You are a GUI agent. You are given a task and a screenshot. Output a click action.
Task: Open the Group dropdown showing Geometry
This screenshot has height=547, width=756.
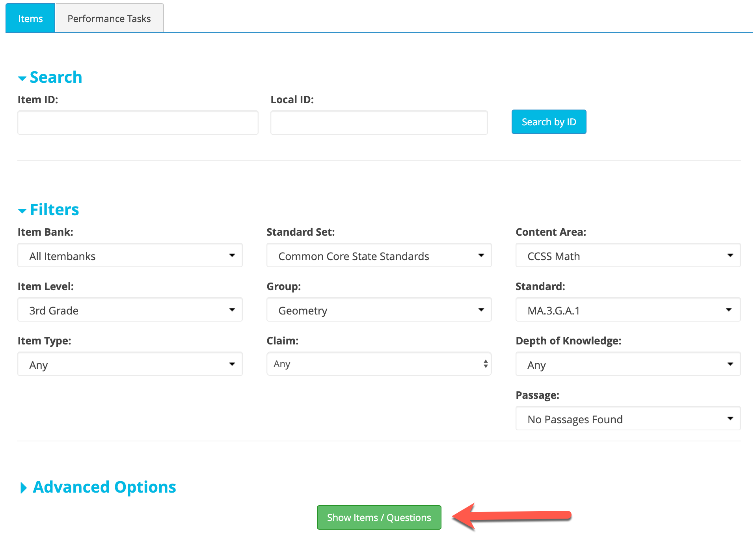pos(379,310)
